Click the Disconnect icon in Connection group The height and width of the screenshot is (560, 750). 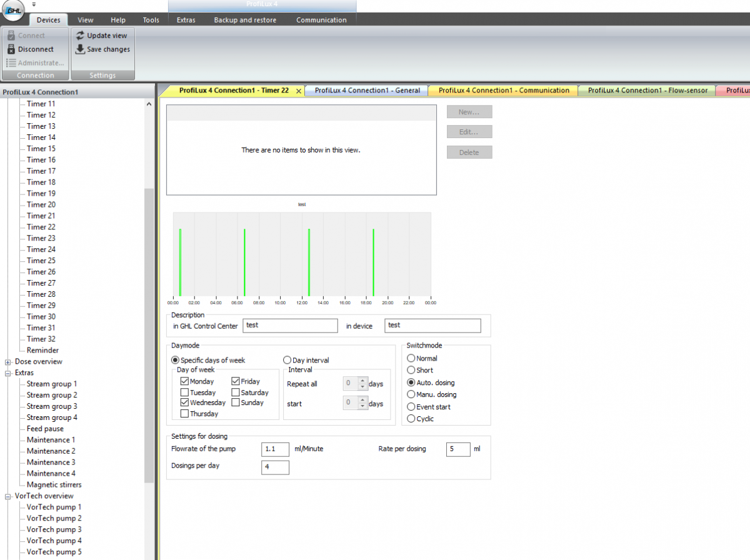coord(11,49)
